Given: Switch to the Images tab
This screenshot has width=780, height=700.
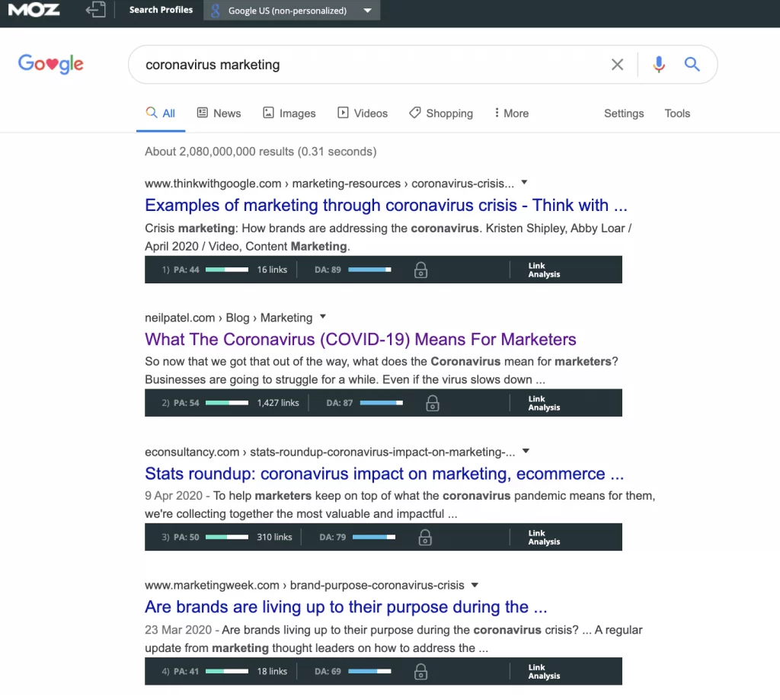Looking at the screenshot, I should (289, 113).
